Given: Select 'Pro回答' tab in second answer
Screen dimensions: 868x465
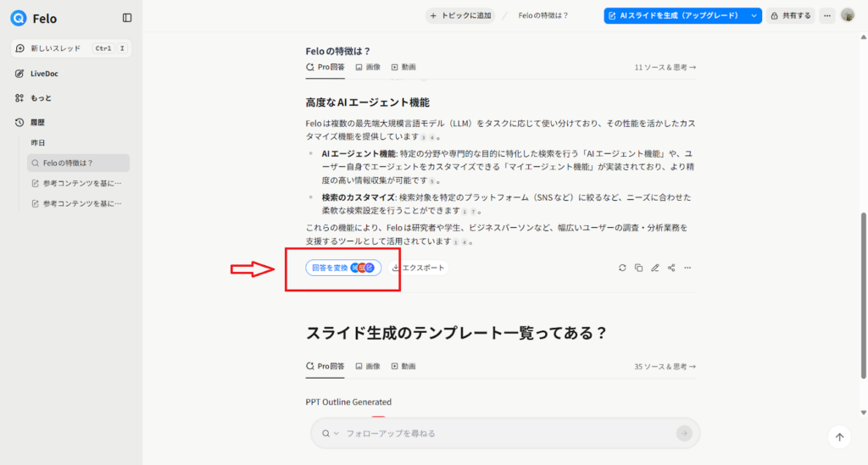Looking at the screenshot, I should pyautogui.click(x=325, y=366).
